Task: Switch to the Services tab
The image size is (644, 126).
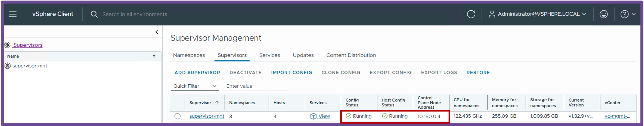Action: pos(270,55)
